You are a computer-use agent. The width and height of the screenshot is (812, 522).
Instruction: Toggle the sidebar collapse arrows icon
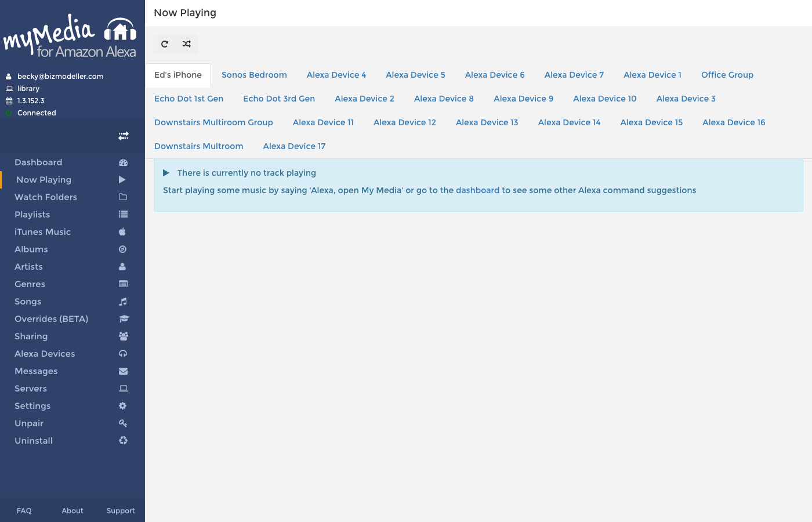(x=123, y=136)
